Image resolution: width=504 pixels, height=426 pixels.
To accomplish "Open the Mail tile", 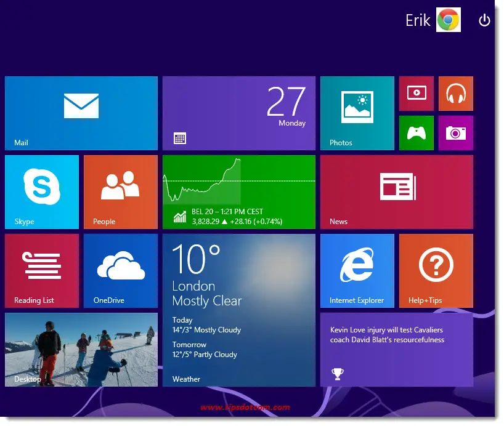I will 81,113.
